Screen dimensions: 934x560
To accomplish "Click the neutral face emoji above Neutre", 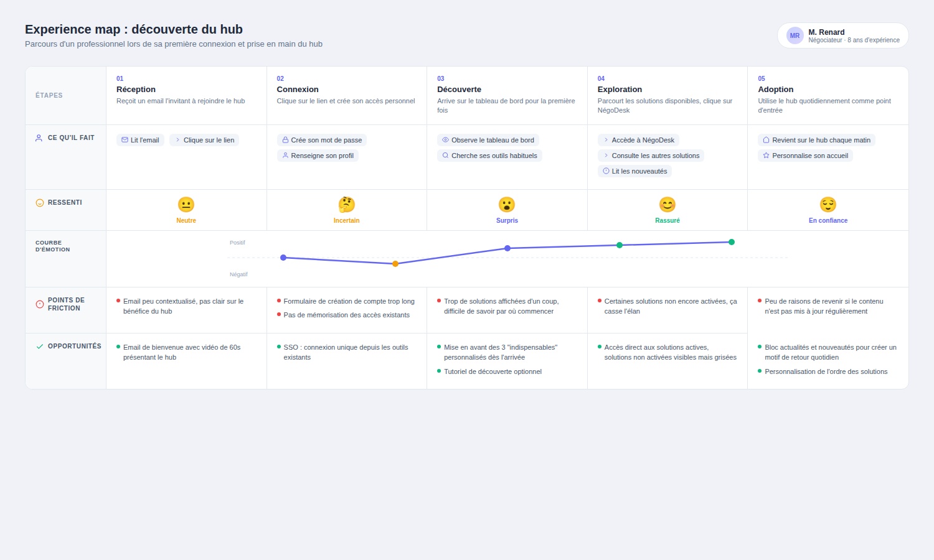I will click(186, 205).
